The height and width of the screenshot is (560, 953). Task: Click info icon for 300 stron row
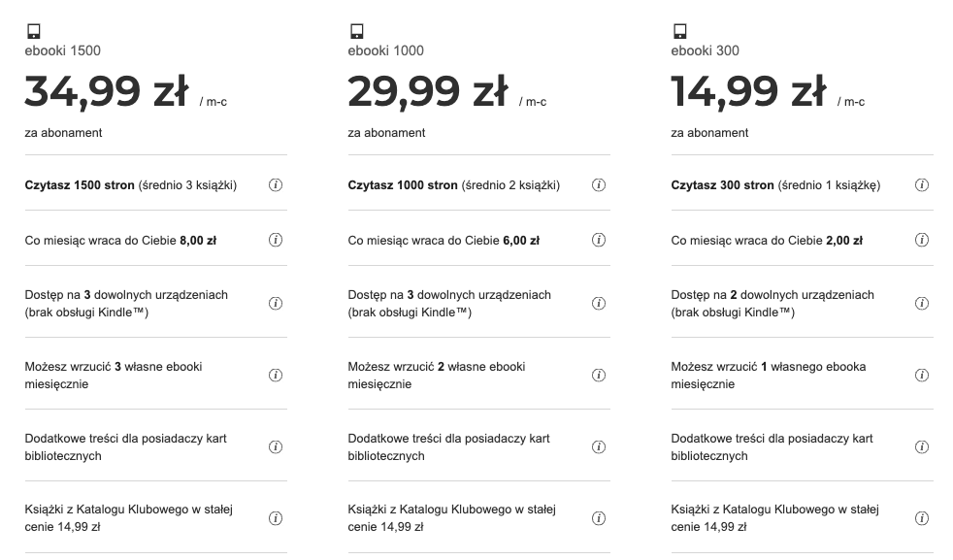922,185
